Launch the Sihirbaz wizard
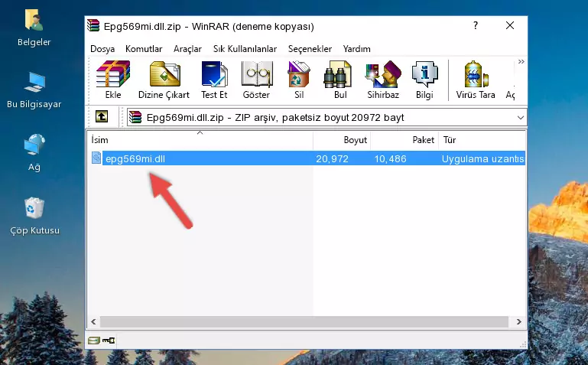Viewport: 588px width, 365px height. [383, 80]
